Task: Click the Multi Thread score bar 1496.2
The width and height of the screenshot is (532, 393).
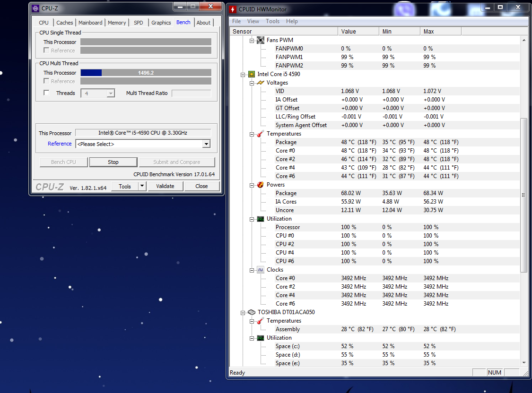Action: coord(146,73)
